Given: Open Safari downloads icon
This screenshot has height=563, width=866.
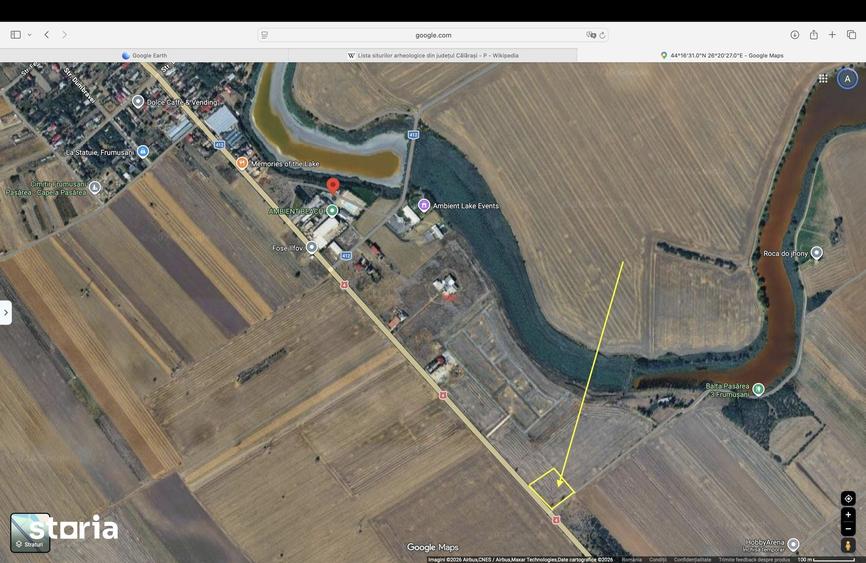Looking at the screenshot, I should click(x=795, y=35).
